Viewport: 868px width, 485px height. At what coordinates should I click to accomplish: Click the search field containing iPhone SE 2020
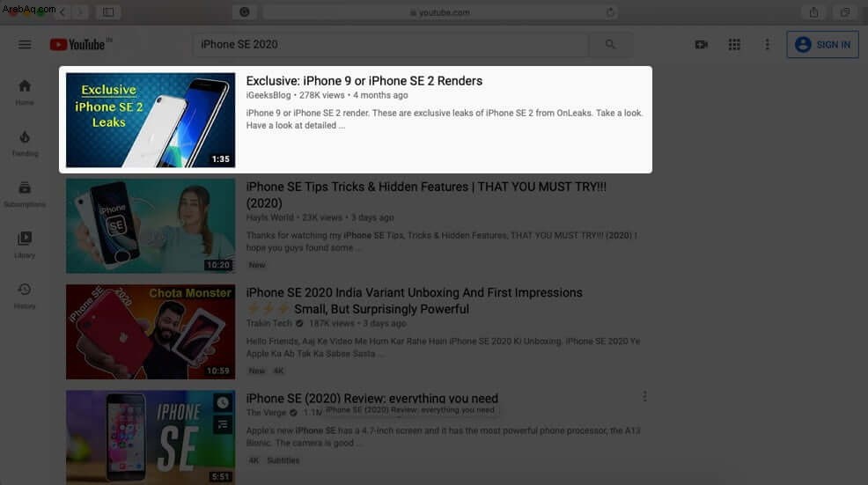coord(390,44)
